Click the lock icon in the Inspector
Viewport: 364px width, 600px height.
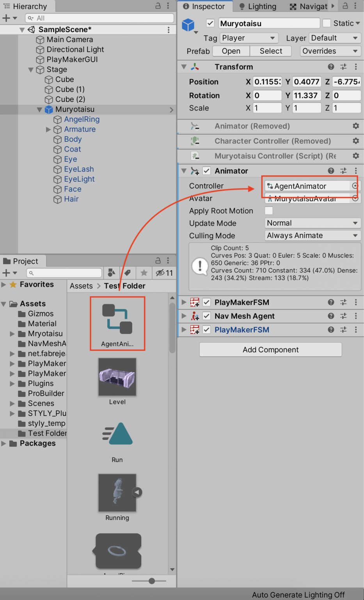345,6
